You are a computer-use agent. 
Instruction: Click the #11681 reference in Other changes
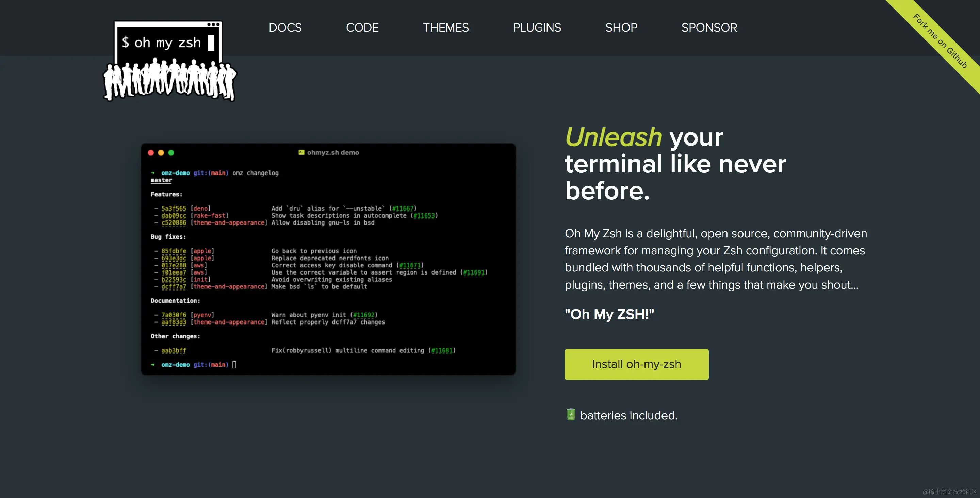(x=442, y=350)
